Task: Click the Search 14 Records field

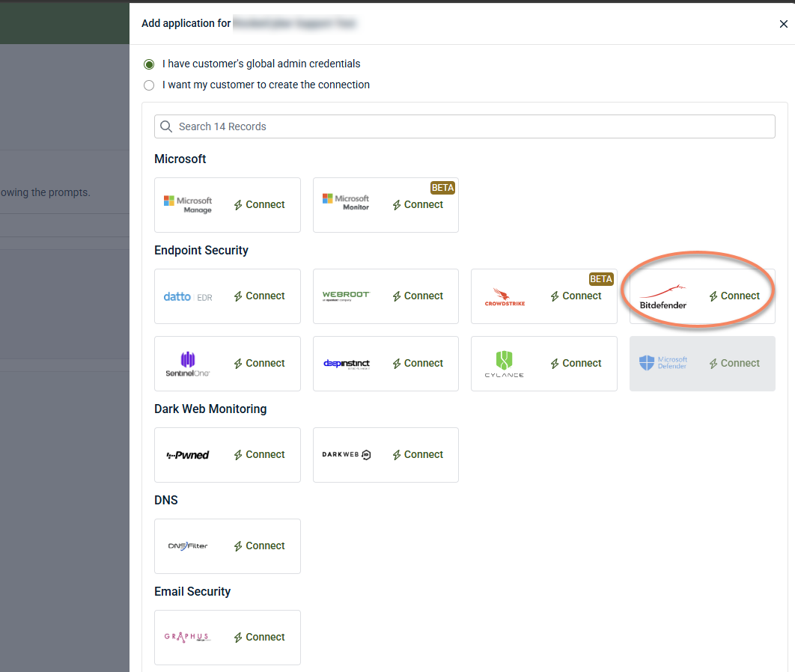Action: (x=464, y=126)
